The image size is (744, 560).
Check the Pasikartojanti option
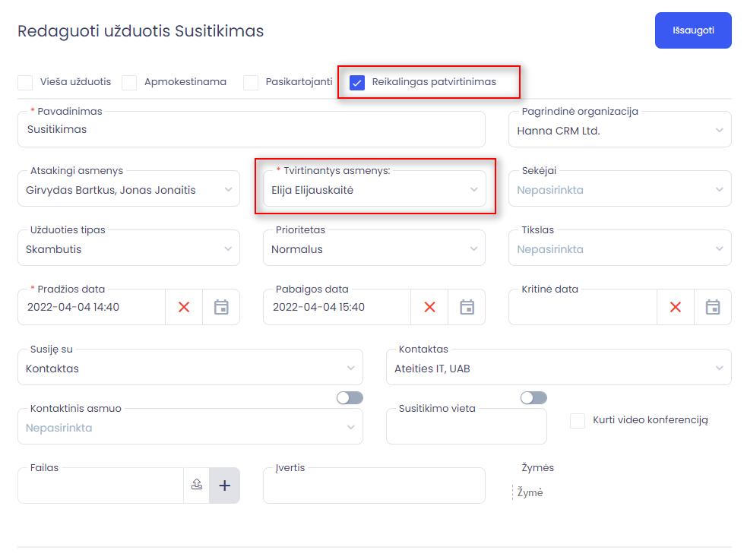251,82
